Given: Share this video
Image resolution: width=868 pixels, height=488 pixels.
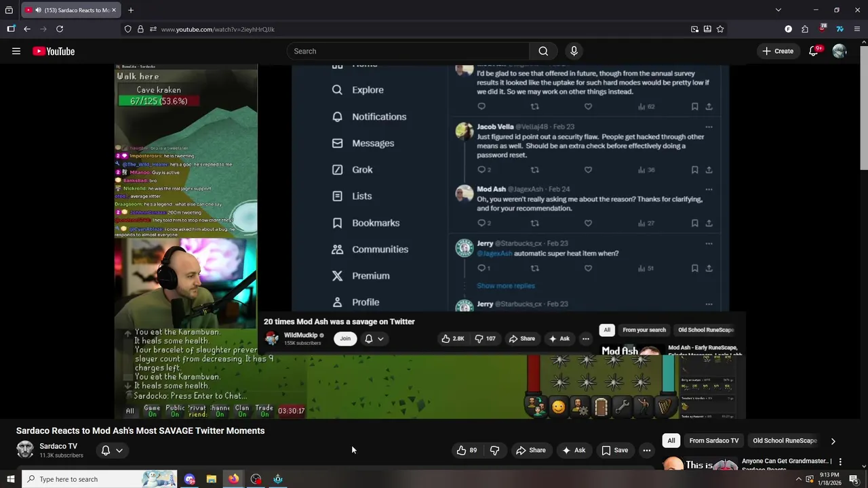Looking at the screenshot, I should pos(530,450).
